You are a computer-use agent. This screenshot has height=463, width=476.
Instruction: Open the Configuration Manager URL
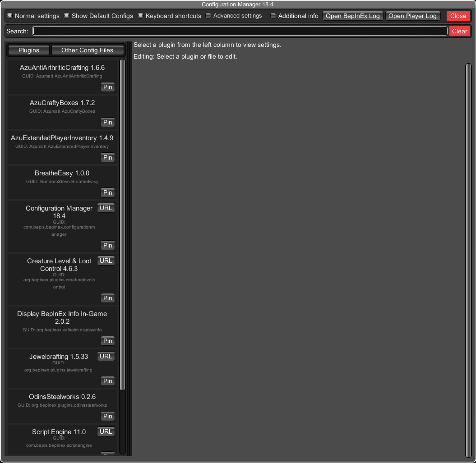pyautogui.click(x=106, y=208)
